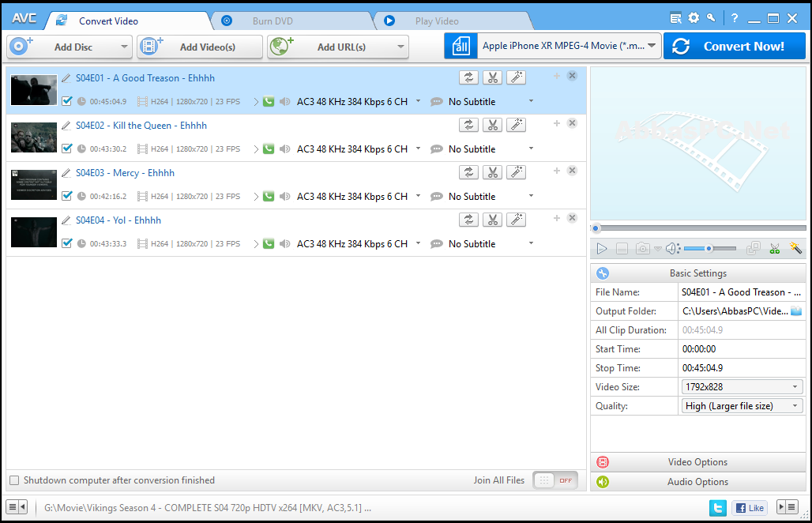
Task: Click the preview Play button
Action: coord(602,249)
